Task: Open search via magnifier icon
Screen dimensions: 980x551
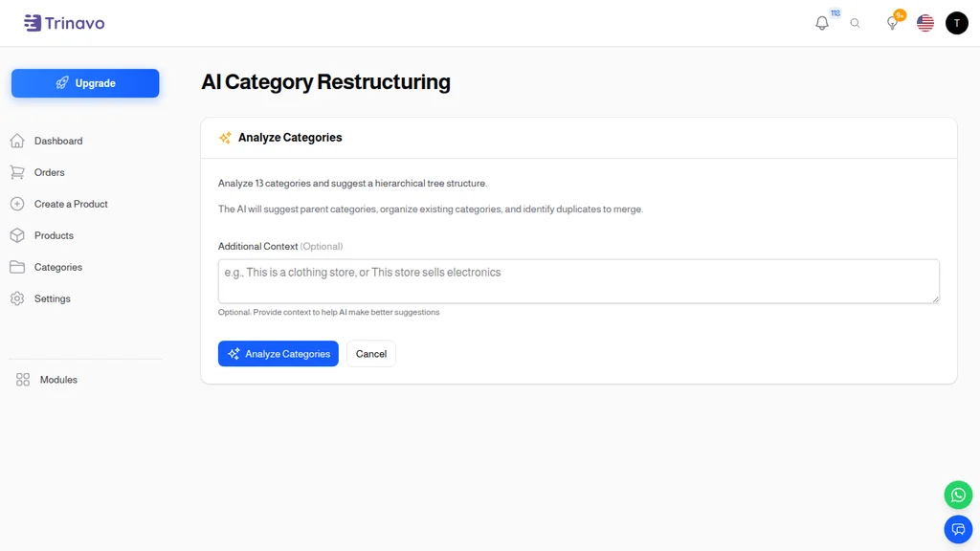Action: tap(855, 23)
